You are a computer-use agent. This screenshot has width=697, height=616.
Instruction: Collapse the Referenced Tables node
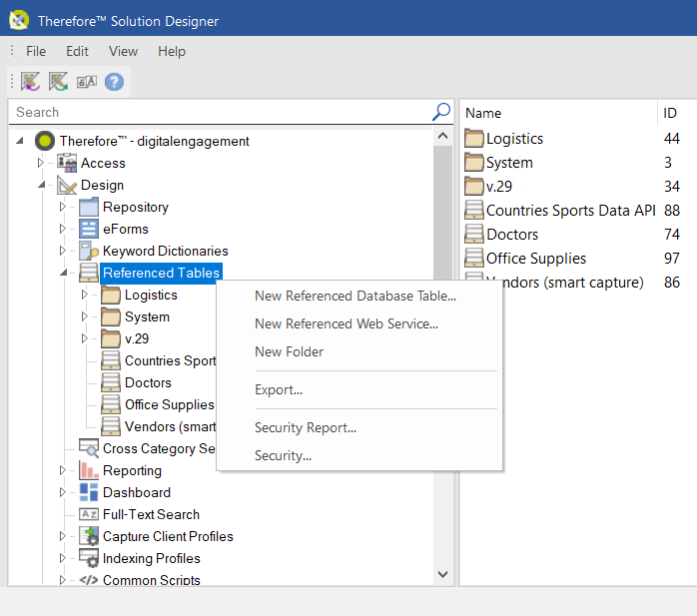click(x=64, y=272)
